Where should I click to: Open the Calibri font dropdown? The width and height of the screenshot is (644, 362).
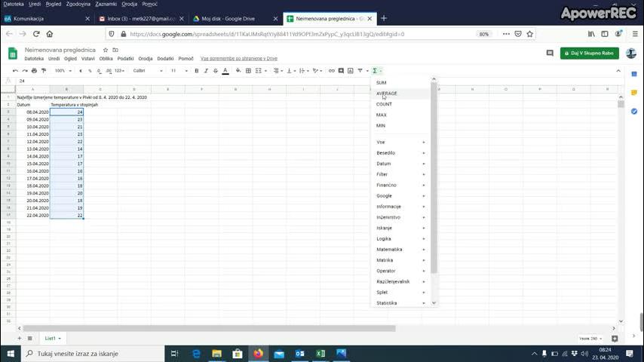148,71
